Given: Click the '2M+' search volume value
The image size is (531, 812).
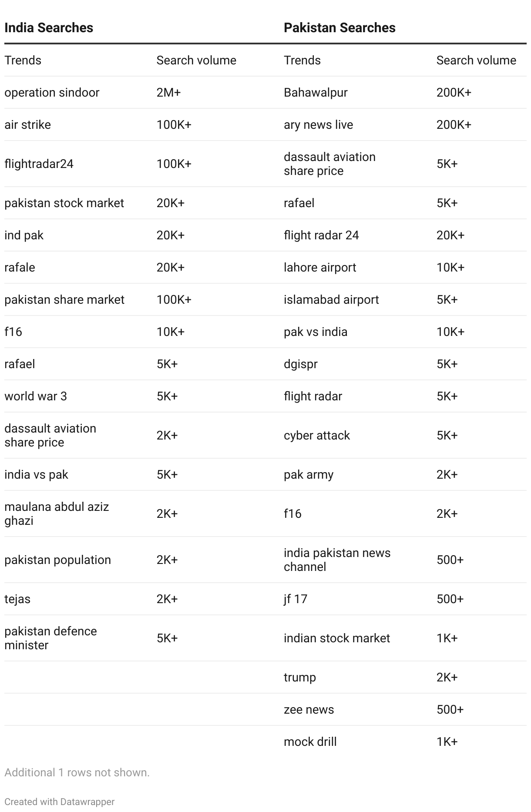Looking at the screenshot, I should pos(168,93).
